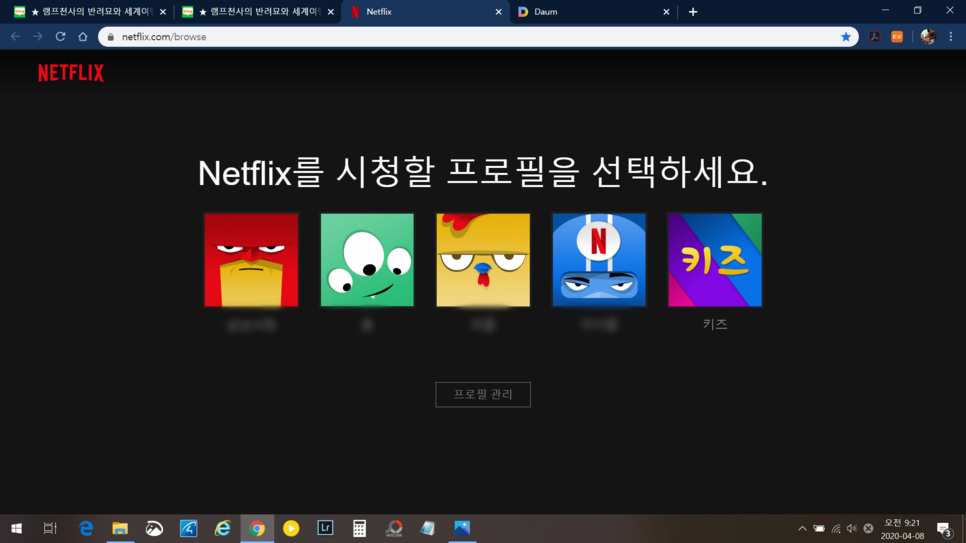
Task: Open Lightroom from the taskbar
Action: pyautogui.click(x=325, y=528)
